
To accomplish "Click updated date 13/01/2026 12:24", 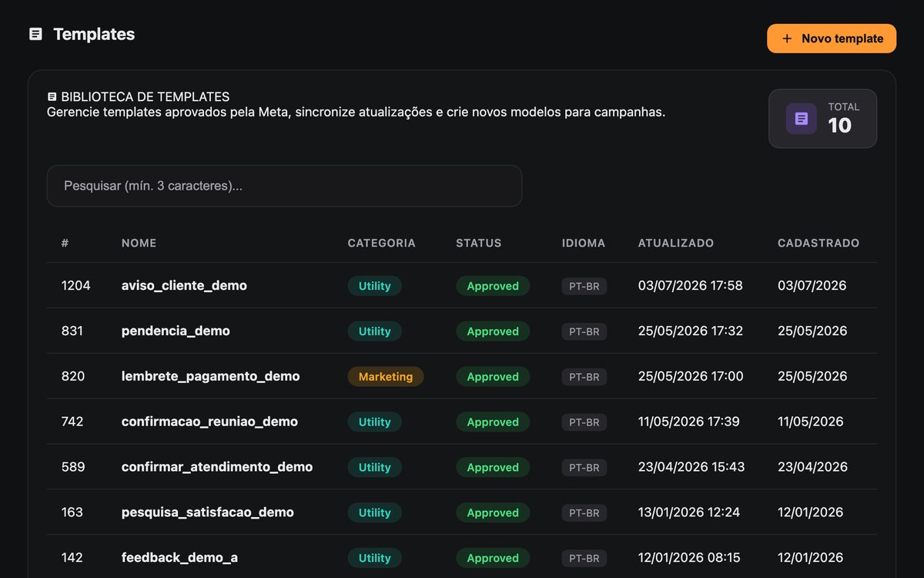I will click(689, 512).
